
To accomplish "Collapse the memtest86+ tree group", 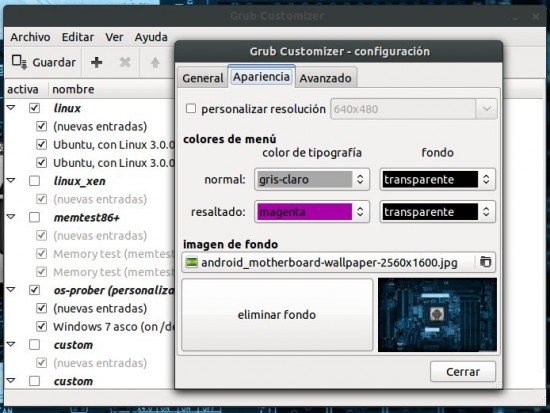I will coord(11,217).
